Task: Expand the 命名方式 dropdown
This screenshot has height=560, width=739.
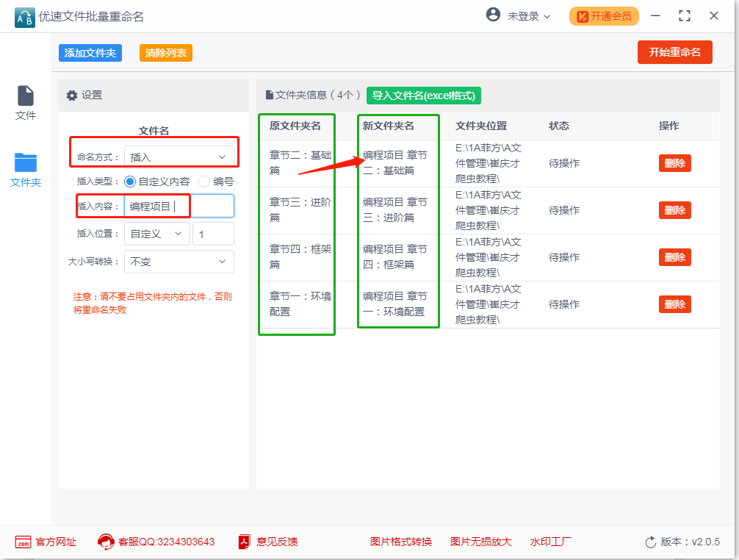Action: 179,157
